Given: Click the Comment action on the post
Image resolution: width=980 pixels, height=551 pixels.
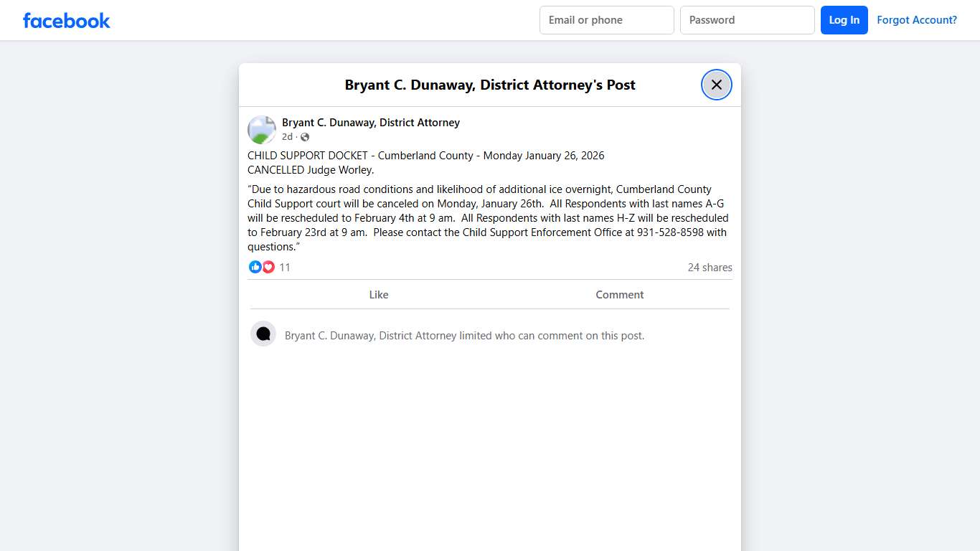Looking at the screenshot, I should click(x=619, y=294).
